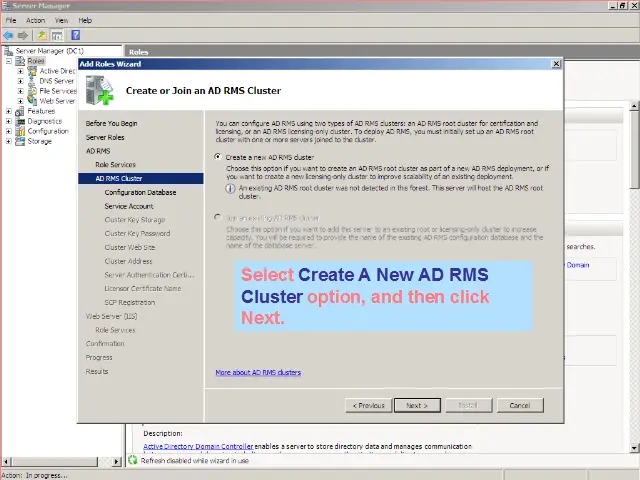Click the File Services role icon
This screenshot has height=480, width=640.
[32, 91]
